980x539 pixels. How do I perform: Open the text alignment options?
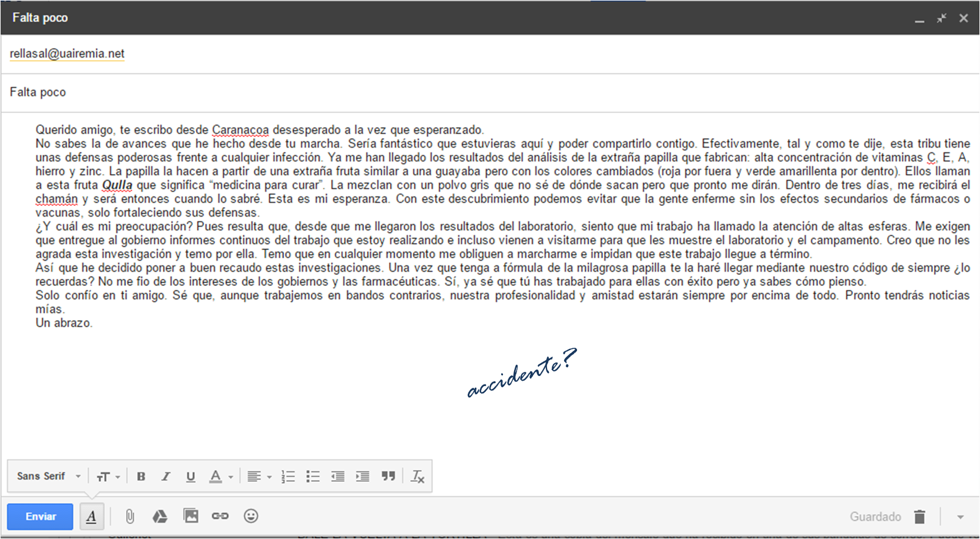click(259, 477)
